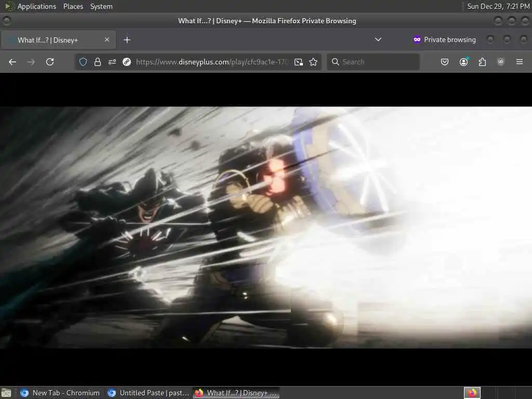This screenshot has width=532, height=399.
Task: Click the clock showing Sun Dec 29
Action: click(498, 6)
